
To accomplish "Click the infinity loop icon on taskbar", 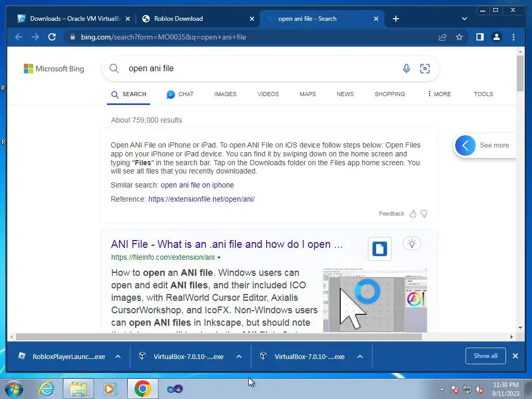I will click(175, 389).
